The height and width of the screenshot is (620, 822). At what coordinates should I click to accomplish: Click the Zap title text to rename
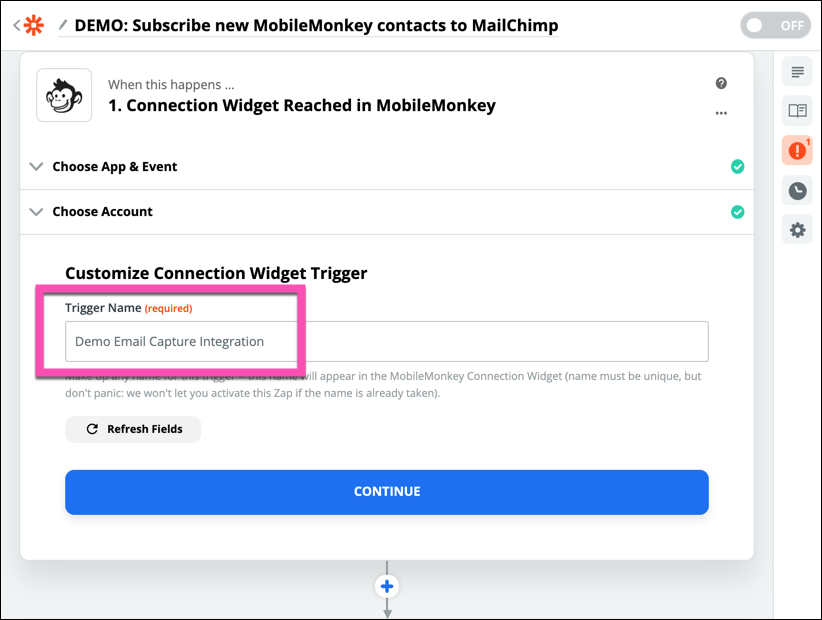point(316,25)
